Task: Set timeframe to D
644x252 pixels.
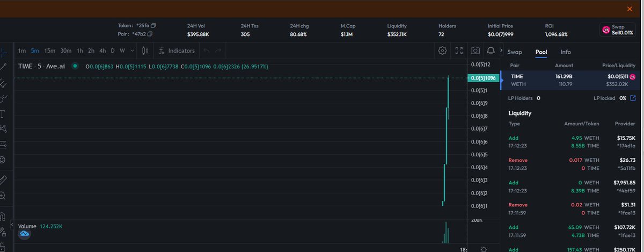Action: pyautogui.click(x=113, y=51)
